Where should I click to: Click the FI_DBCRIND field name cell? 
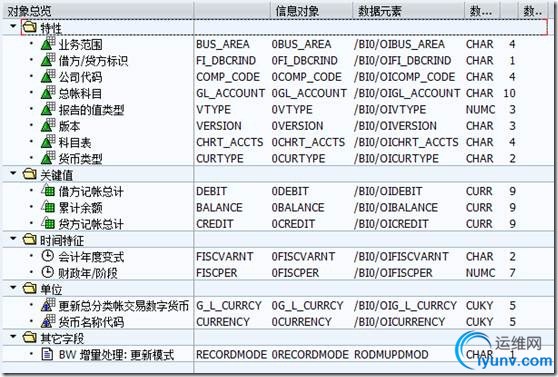tap(226, 61)
